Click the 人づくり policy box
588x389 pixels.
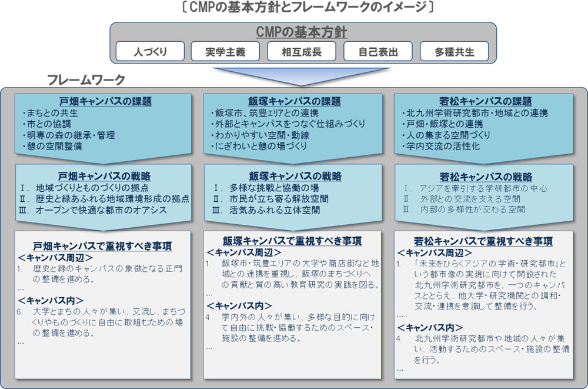coord(150,52)
